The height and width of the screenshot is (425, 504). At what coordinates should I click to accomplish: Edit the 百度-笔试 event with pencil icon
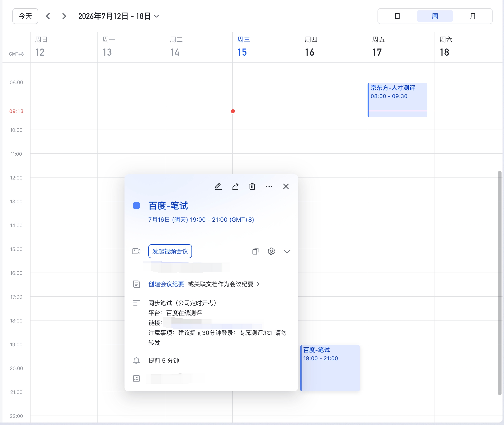click(218, 186)
